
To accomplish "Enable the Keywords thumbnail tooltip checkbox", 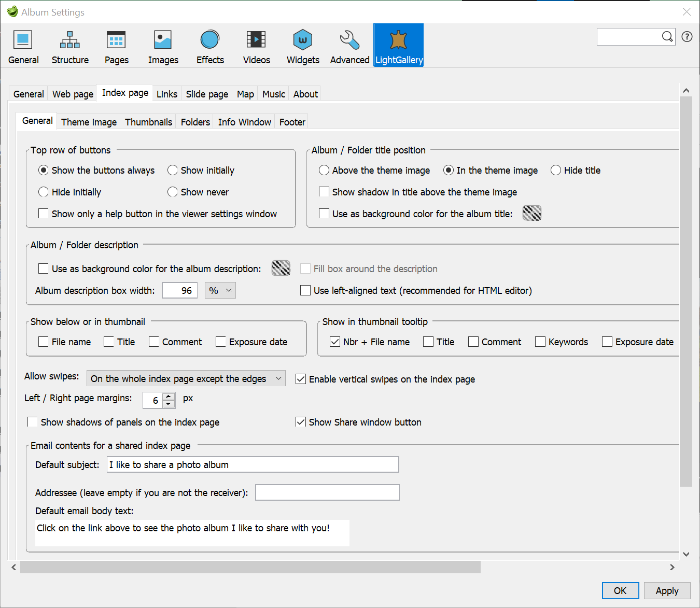I will (x=540, y=342).
